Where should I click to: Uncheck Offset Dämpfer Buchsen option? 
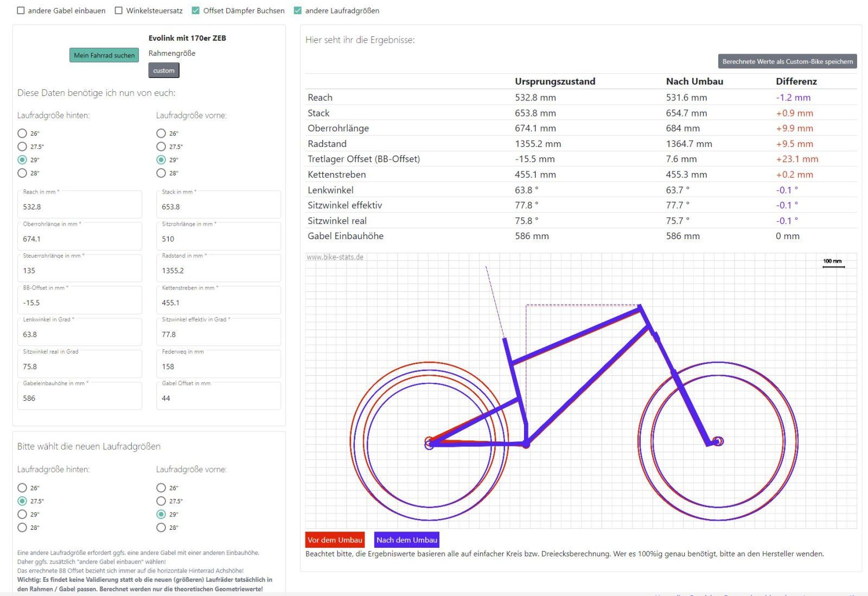[196, 11]
